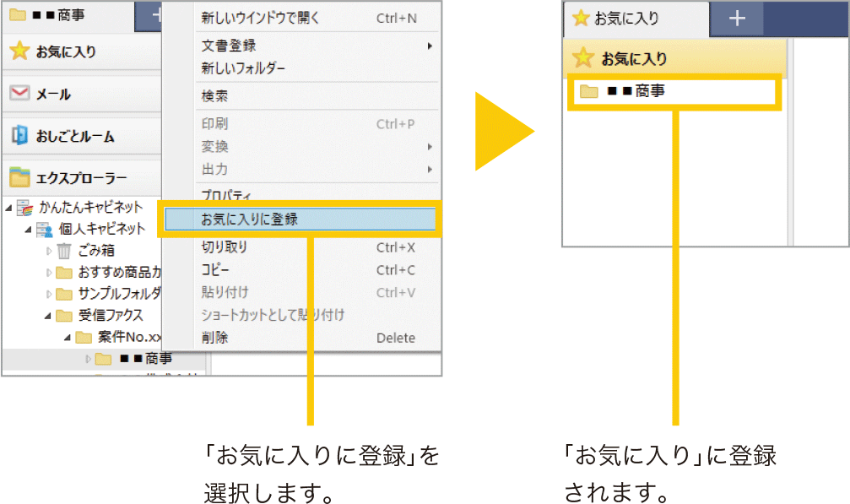Click the ごみ箱 trash can icon
Screen dimensions: 850x504
64,251
